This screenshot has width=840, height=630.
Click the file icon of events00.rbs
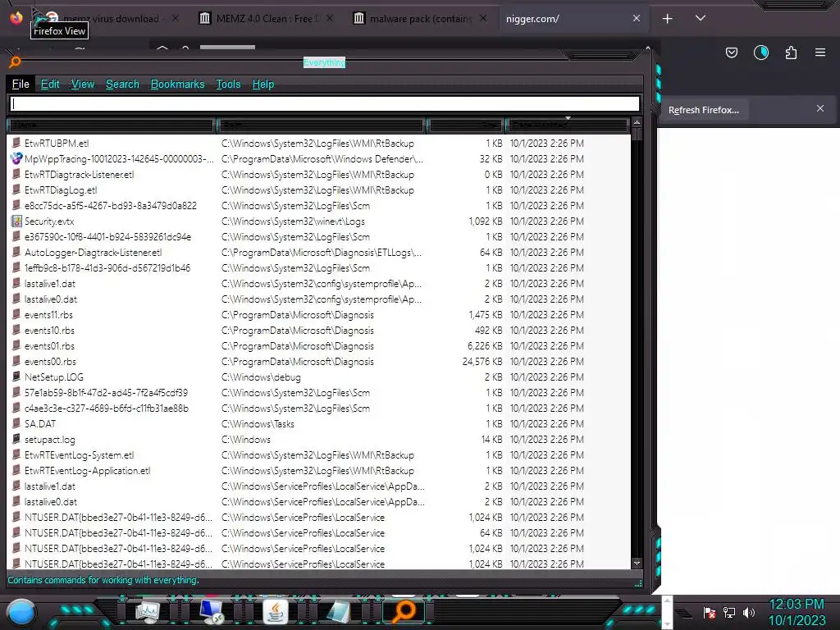coord(16,361)
